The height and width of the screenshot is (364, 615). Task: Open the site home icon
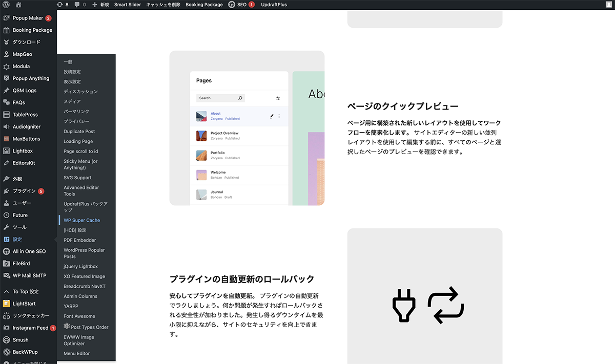(x=18, y=5)
